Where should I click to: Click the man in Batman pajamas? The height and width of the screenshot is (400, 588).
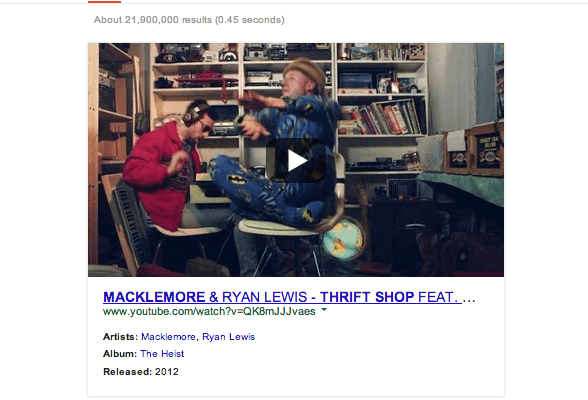coord(279,146)
